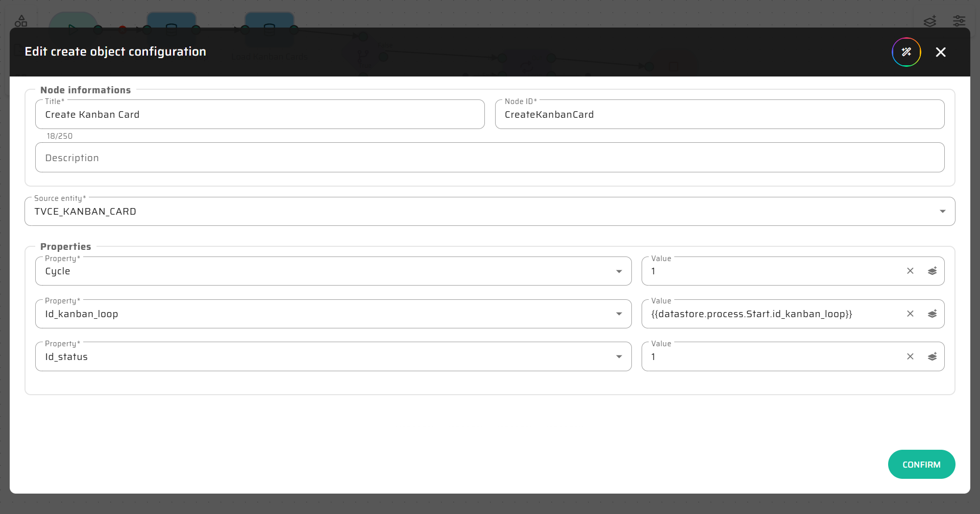
Task: Clear the Cycle property value
Action: [910, 271]
